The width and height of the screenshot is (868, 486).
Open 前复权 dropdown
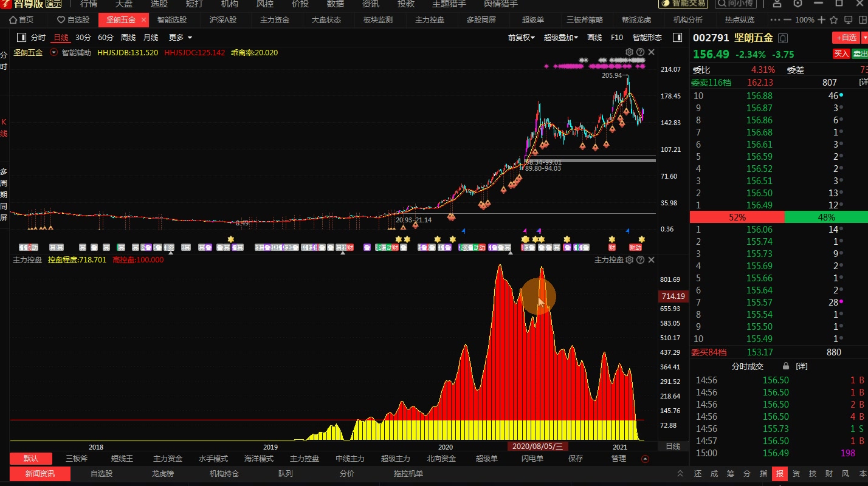(x=522, y=38)
